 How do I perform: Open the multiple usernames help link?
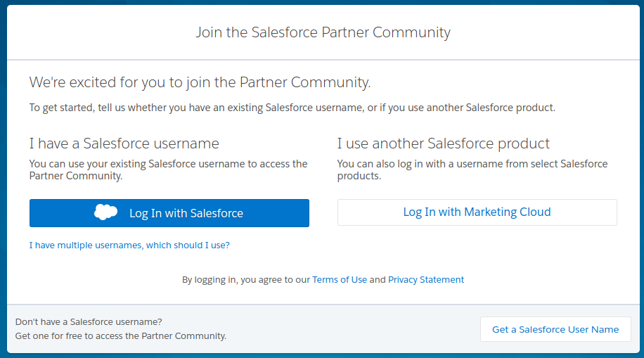129,245
